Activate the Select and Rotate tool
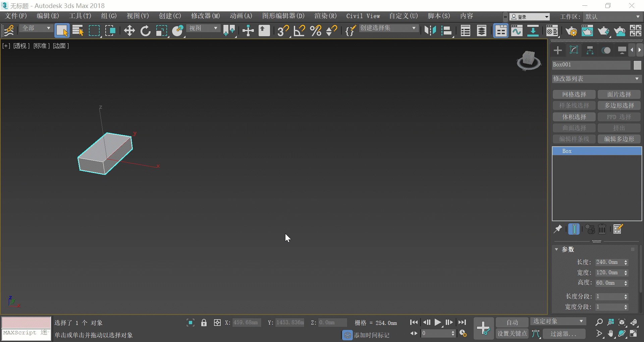Viewport: 644px width, 342px height. pos(145,31)
